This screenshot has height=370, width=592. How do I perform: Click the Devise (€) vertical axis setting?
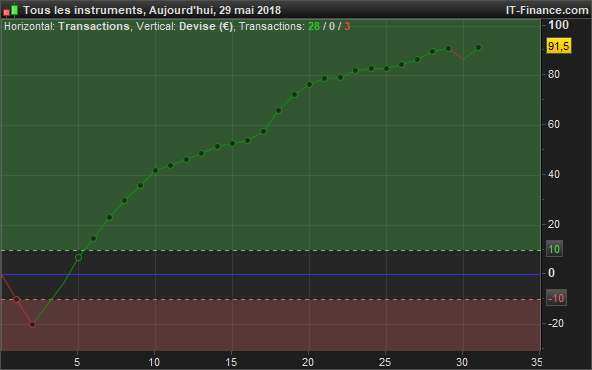(x=206, y=26)
